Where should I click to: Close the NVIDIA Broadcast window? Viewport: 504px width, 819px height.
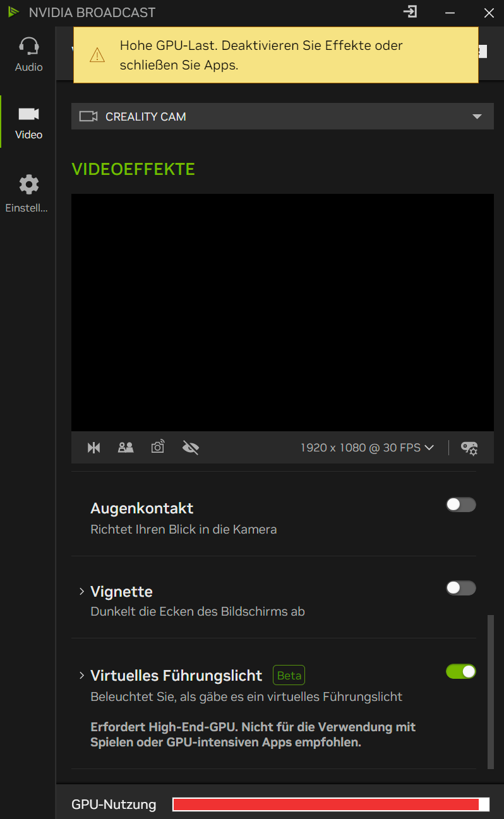pyautogui.click(x=489, y=12)
